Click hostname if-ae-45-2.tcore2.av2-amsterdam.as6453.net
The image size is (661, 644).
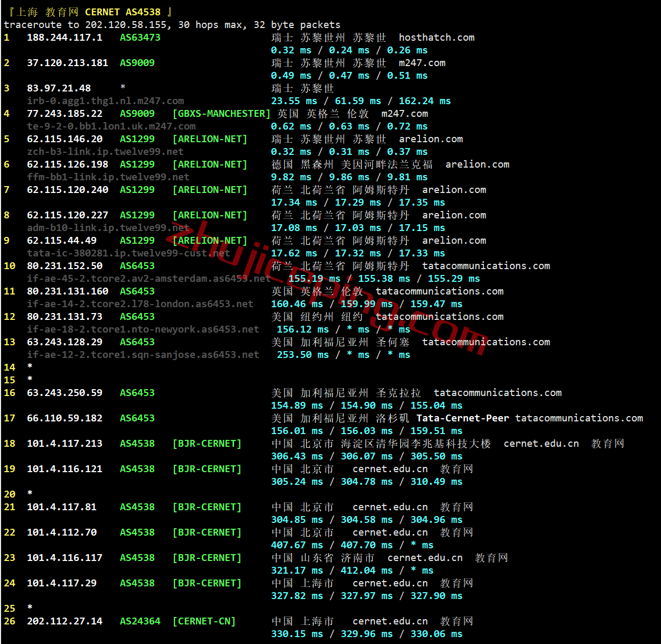pos(149,279)
